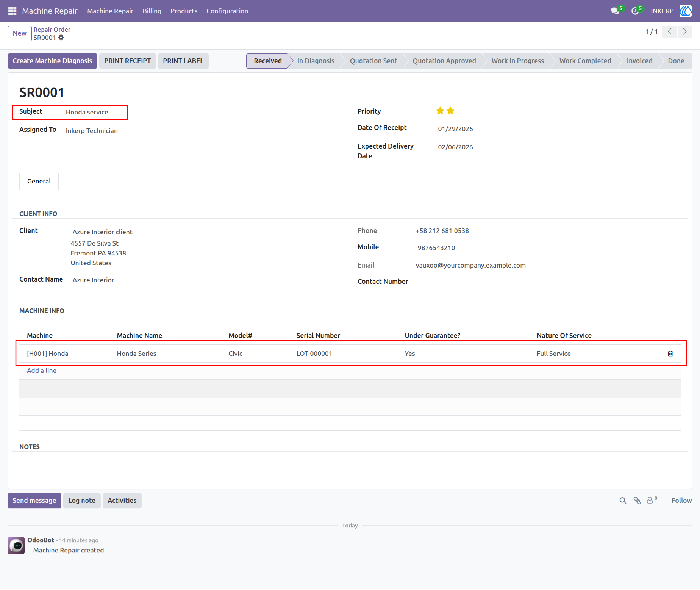This screenshot has width=700, height=590.
Task: Open Repair Order breadcrumb link
Action: (x=52, y=30)
